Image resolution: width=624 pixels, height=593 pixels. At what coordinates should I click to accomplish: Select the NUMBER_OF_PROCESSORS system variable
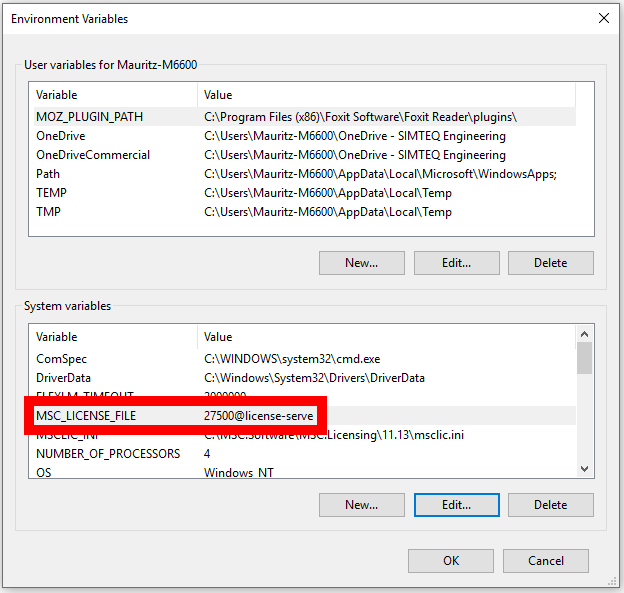108,453
